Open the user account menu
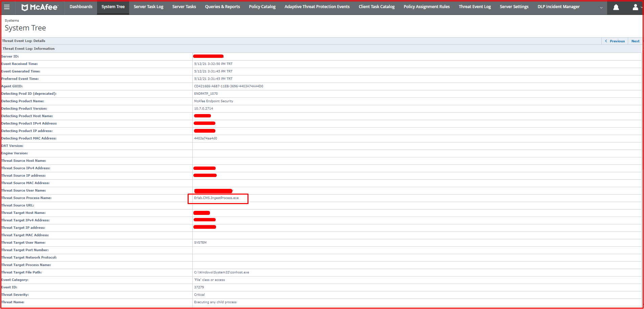The width and height of the screenshot is (644, 309). 636,7
